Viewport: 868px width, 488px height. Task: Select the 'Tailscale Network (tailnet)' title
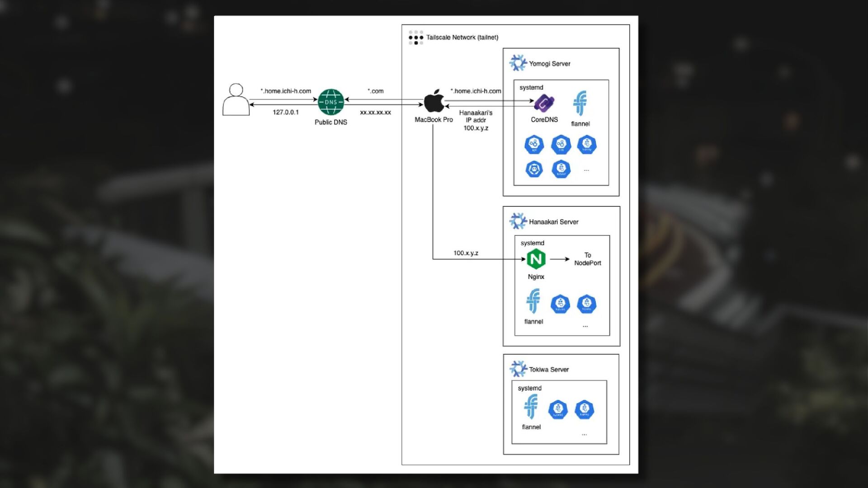(x=462, y=38)
